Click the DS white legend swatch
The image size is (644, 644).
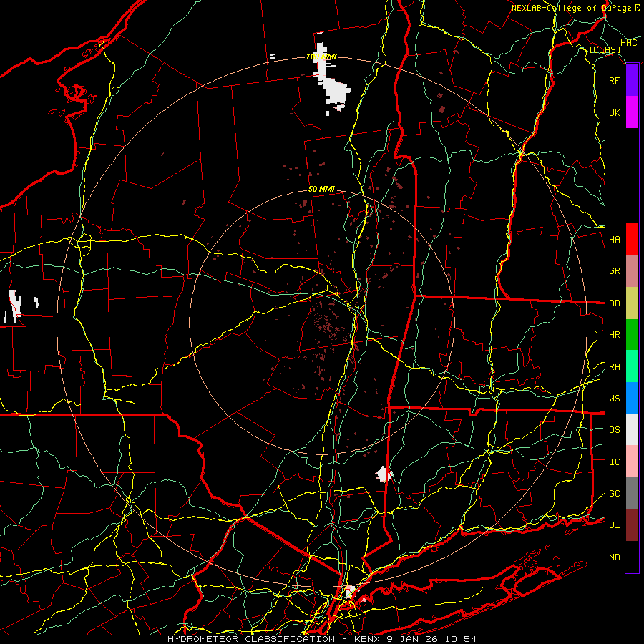pyautogui.click(x=632, y=429)
